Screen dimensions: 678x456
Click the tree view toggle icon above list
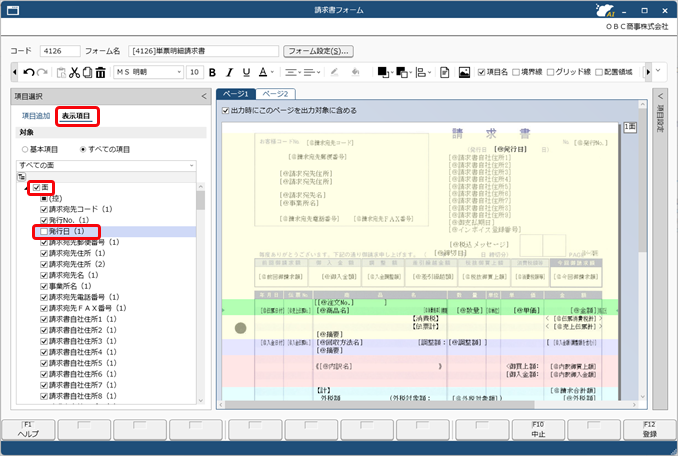click(21, 176)
